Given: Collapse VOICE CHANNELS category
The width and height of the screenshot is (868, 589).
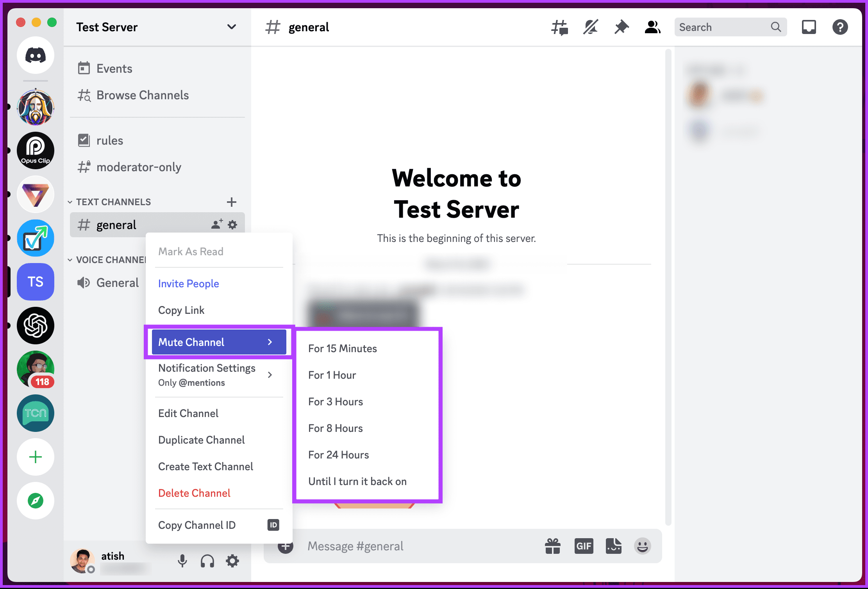Looking at the screenshot, I should click(107, 260).
